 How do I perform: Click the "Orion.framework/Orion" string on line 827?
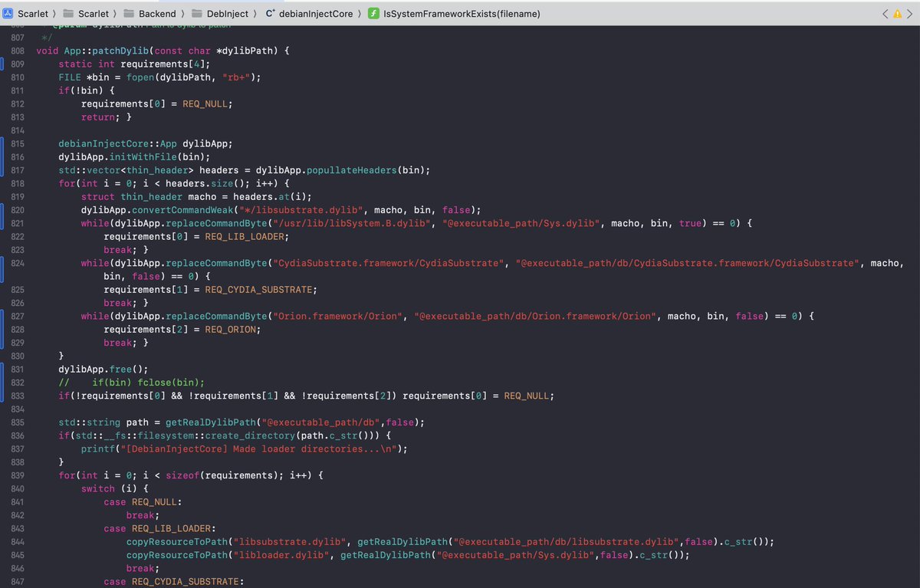(x=337, y=316)
